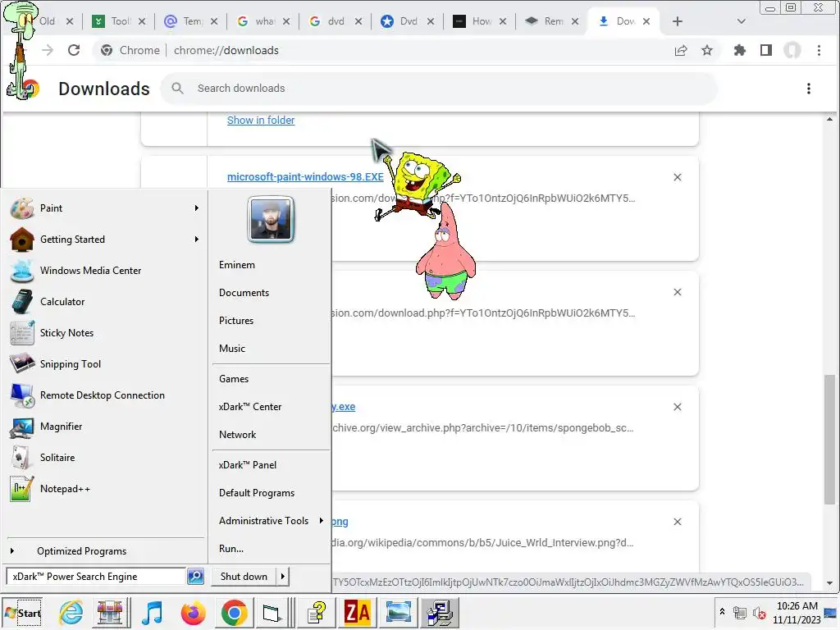Image resolution: width=840 pixels, height=630 pixels.
Task: Open ZoneAlarm ZA taskbar icon
Action: [358, 612]
